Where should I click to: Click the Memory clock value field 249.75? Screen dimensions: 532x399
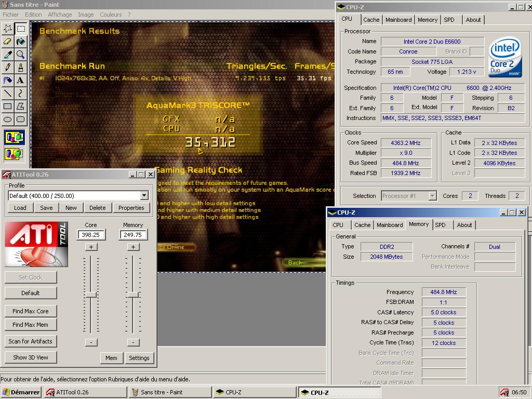point(133,234)
